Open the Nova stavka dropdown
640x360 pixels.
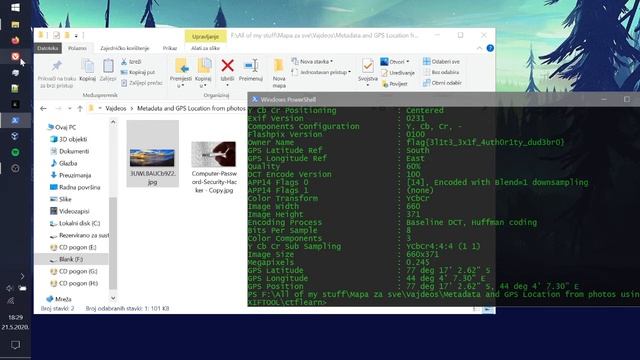click(x=312, y=61)
